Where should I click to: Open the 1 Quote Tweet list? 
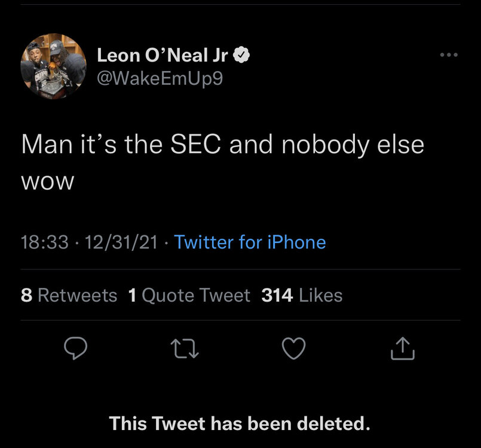click(189, 295)
